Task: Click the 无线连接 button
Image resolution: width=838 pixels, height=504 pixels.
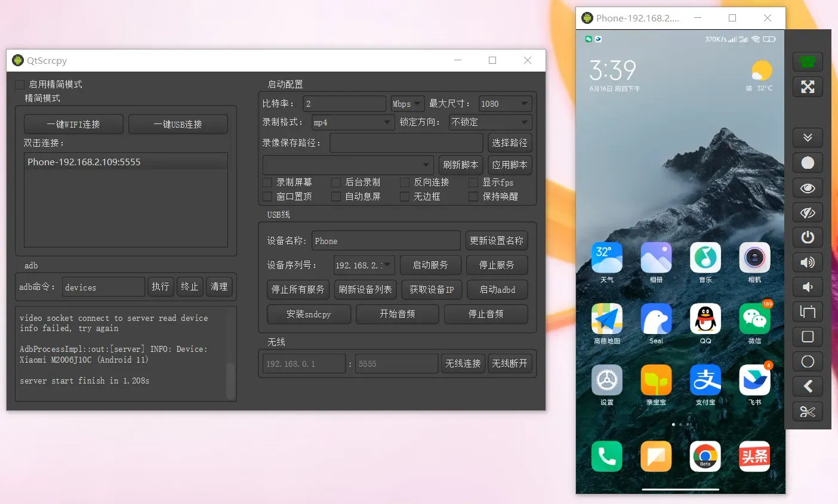Action: point(463,363)
